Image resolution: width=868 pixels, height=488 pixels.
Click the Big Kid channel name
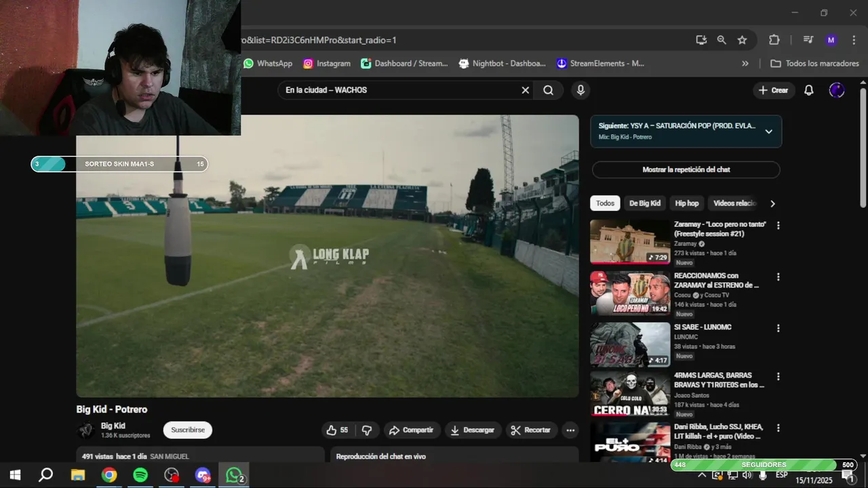[113, 426]
